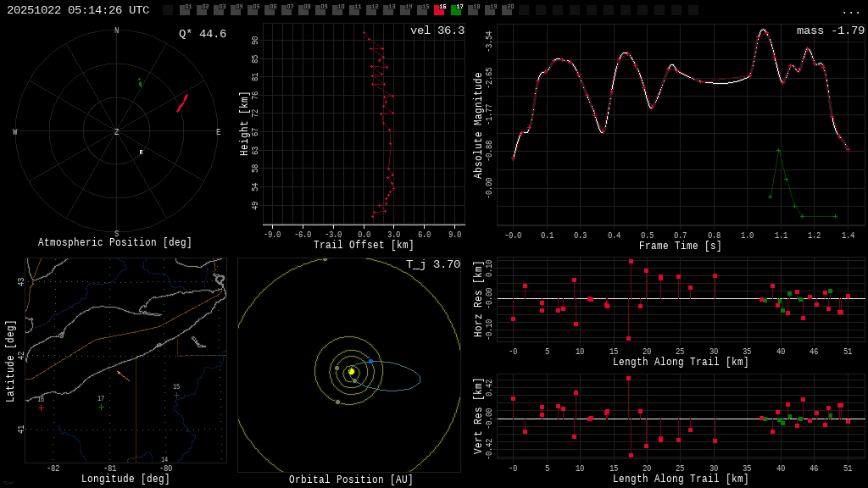Toggle the green station 17 square
The height and width of the screenshot is (488, 868).
point(455,9)
